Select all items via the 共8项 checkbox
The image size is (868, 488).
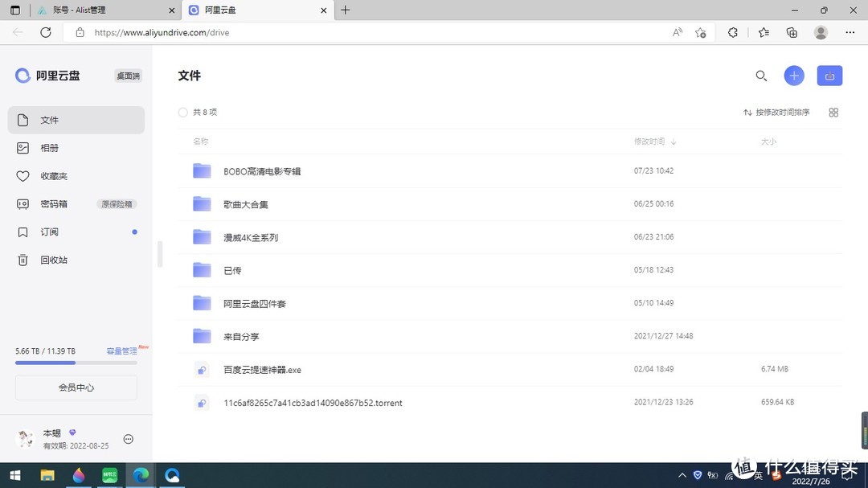point(183,112)
